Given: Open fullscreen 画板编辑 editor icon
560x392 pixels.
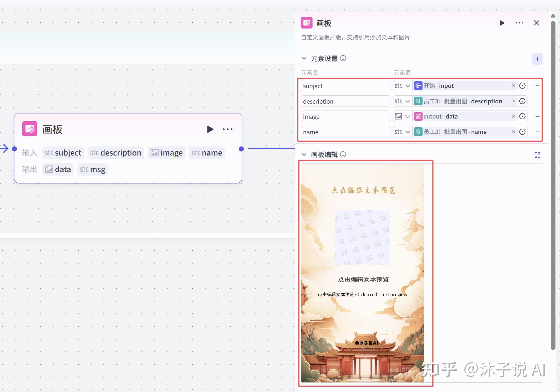Looking at the screenshot, I should [537, 155].
